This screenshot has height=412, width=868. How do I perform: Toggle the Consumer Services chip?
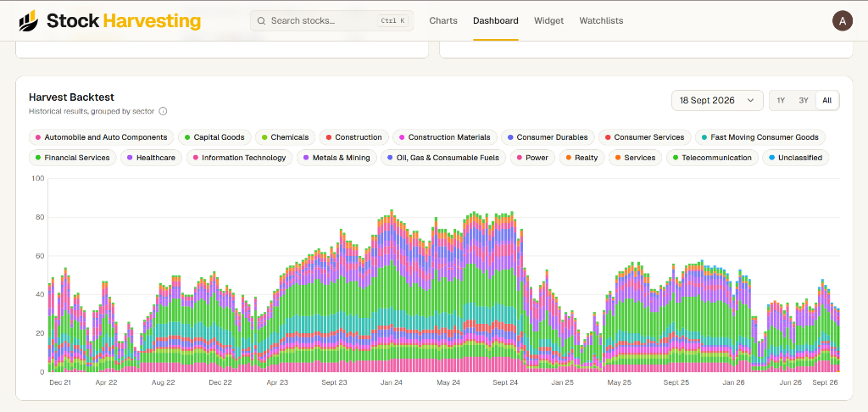pyautogui.click(x=645, y=137)
